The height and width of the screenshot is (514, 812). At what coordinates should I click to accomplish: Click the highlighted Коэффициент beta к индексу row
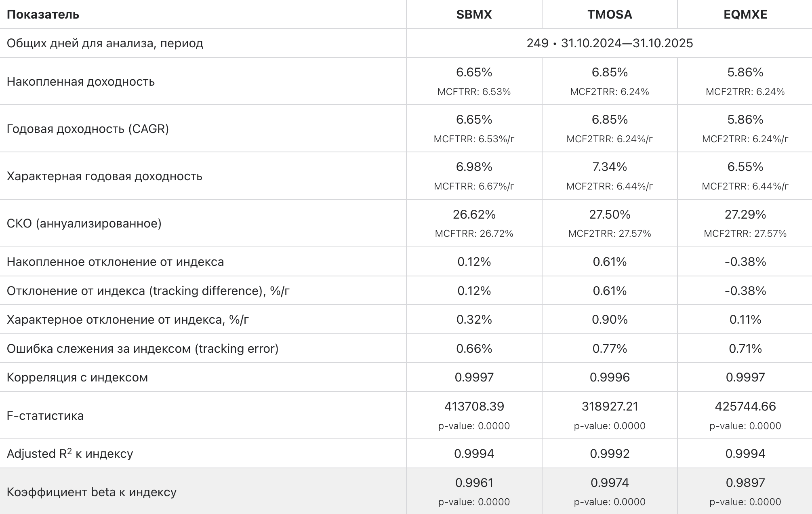click(92, 492)
